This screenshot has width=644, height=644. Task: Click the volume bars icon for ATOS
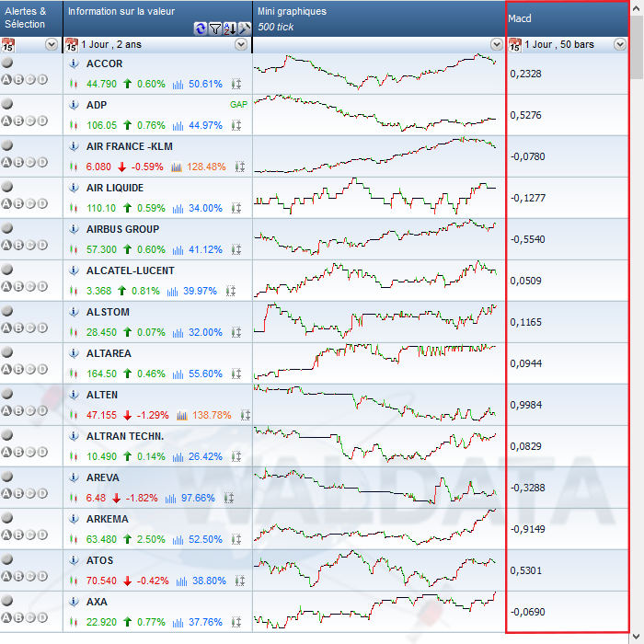181,581
